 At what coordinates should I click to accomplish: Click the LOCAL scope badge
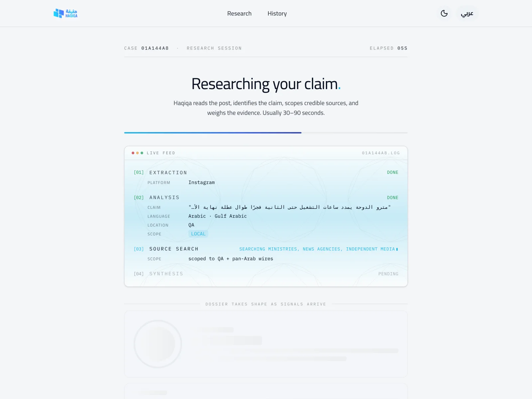[198, 234]
